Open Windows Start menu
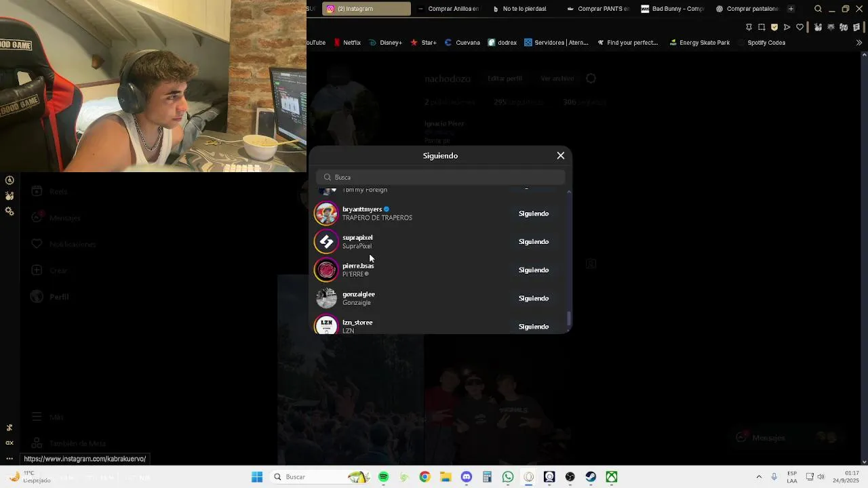 click(257, 477)
